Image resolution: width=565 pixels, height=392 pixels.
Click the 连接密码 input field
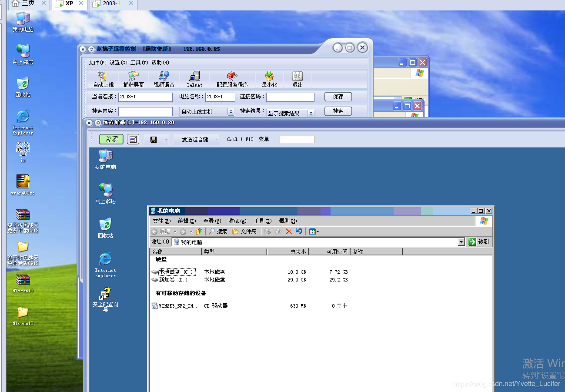coord(290,97)
